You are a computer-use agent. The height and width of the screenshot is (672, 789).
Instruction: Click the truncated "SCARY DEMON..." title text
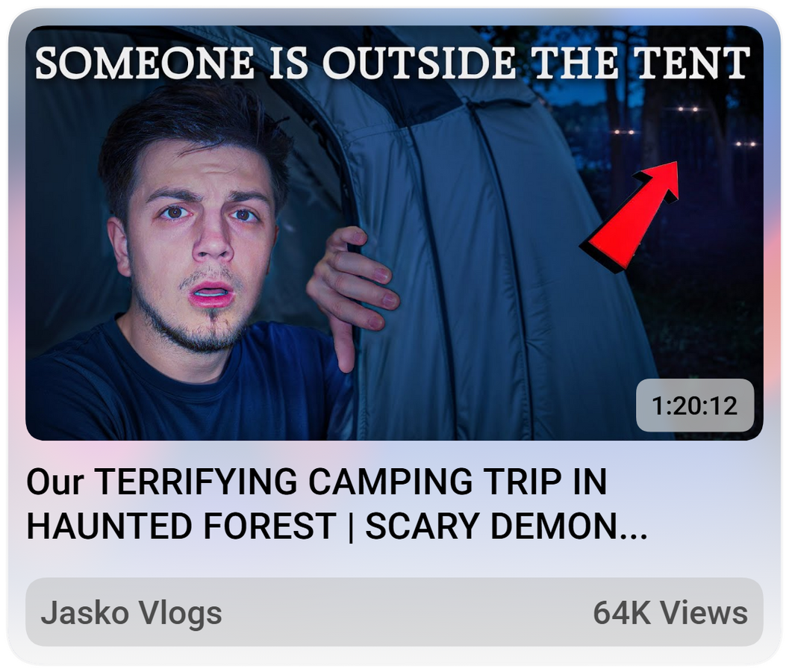(506, 526)
